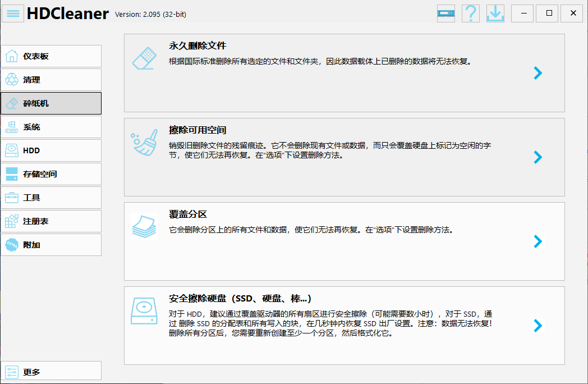This screenshot has height=384, width=588.
Task: Switch to the 碎纸机 shredder section
Action: click(51, 103)
